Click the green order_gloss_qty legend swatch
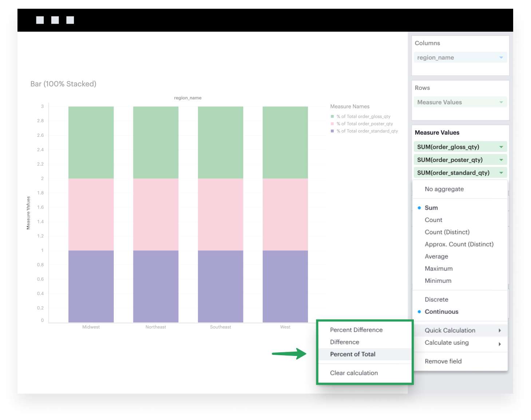Image resolution: width=531 pixels, height=420 pixels. coord(332,116)
